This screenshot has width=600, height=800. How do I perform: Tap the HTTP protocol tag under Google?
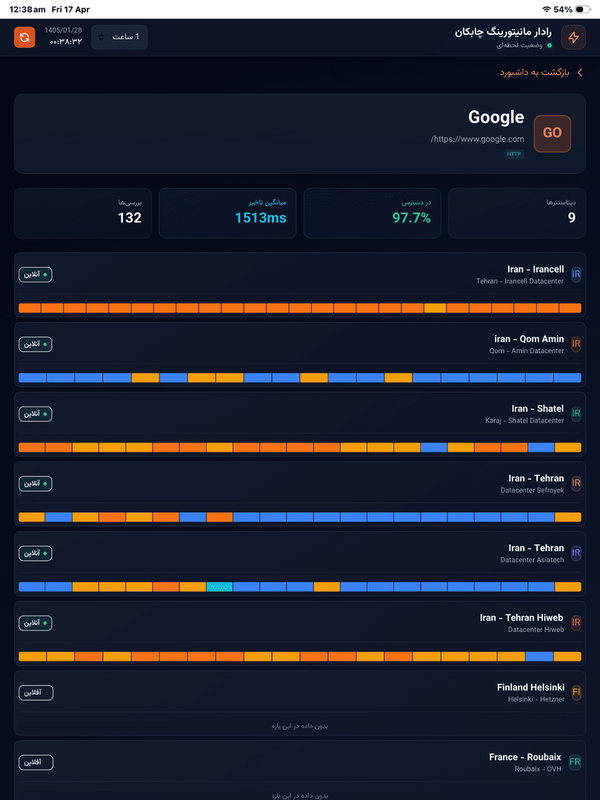[514, 154]
